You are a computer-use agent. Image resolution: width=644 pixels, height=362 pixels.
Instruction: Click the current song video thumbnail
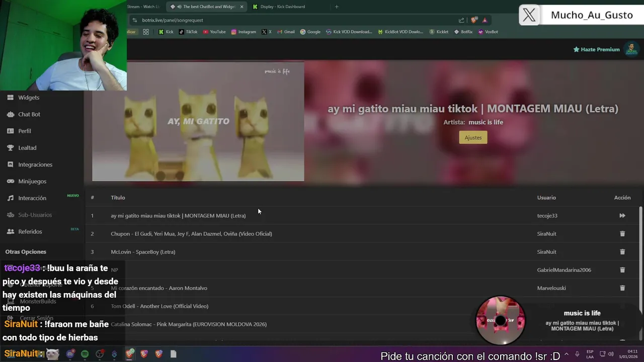(x=198, y=121)
